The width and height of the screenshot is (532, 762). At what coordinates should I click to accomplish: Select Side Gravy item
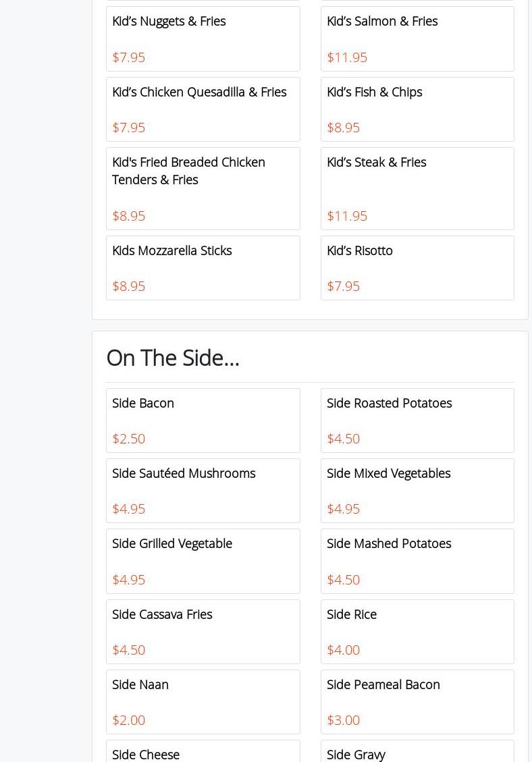[417, 753]
